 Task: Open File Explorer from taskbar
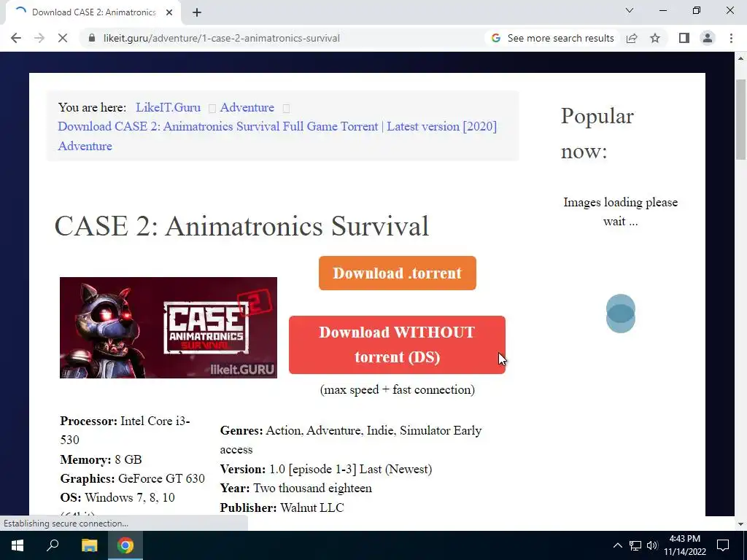(89, 545)
